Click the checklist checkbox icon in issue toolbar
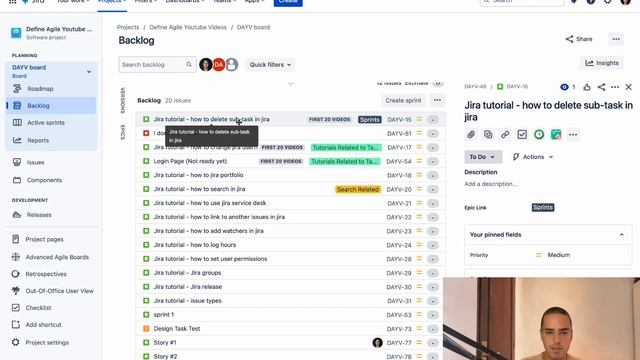This screenshot has width=640, height=360. 522,134
